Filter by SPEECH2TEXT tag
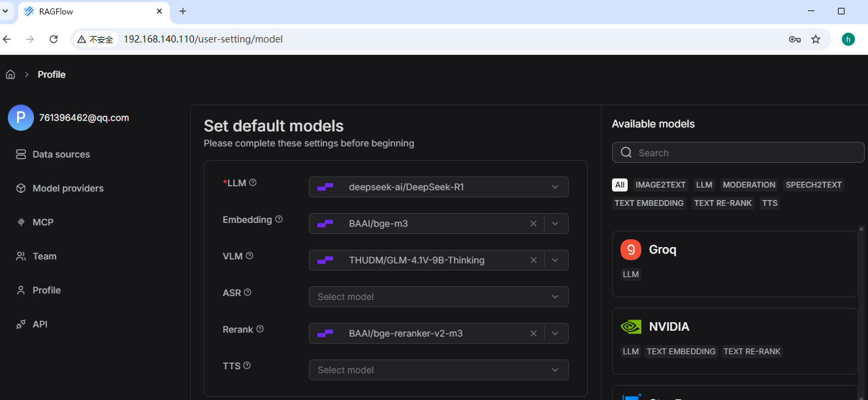868x400 pixels. 814,185
